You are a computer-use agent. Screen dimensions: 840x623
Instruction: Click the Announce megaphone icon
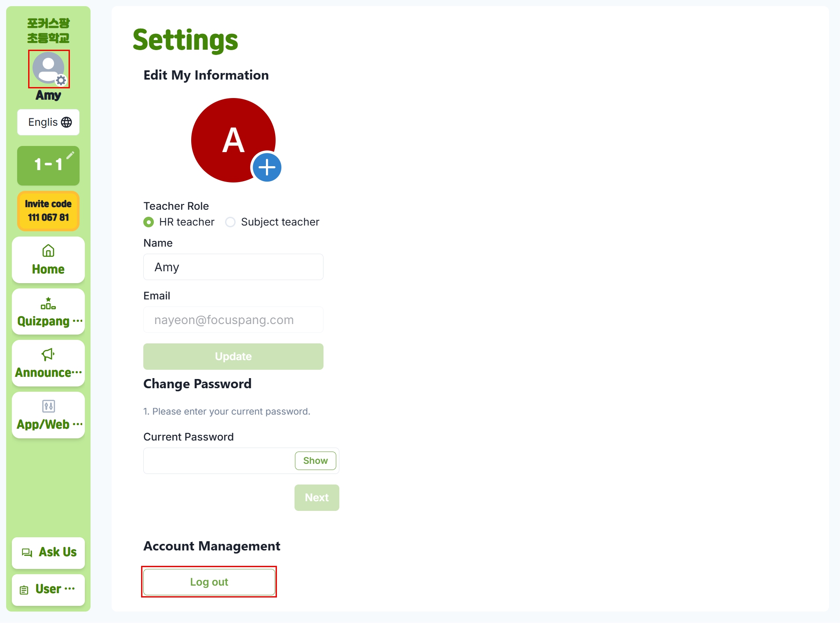(48, 354)
